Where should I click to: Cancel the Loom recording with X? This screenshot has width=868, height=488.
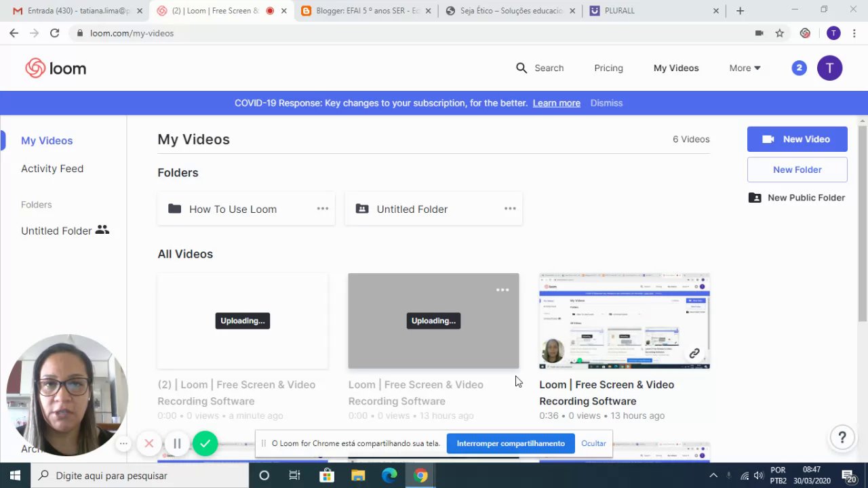[x=149, y=443]
